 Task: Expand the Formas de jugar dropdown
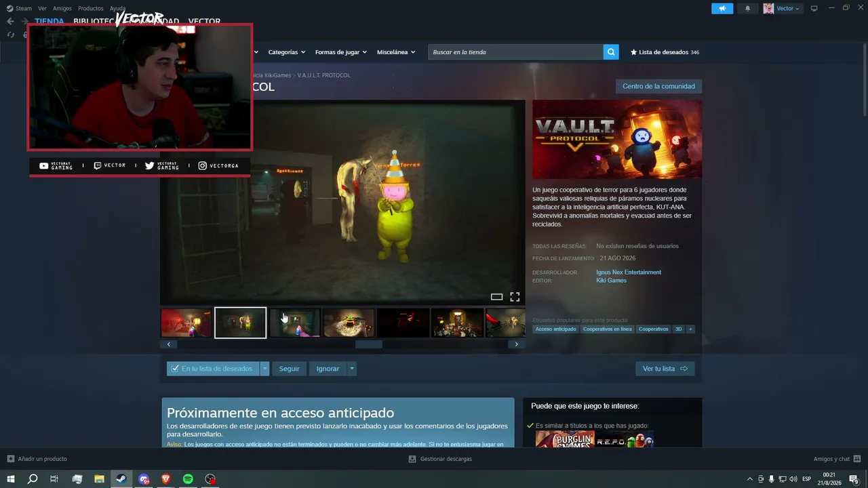point(340,52)
